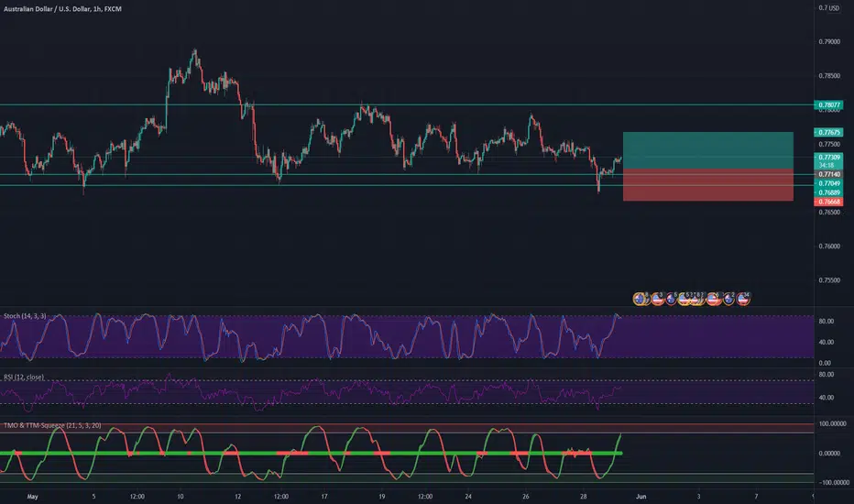
Task: Click the 0.78077 horizontal line price label
Action: (x=828, y=105)
